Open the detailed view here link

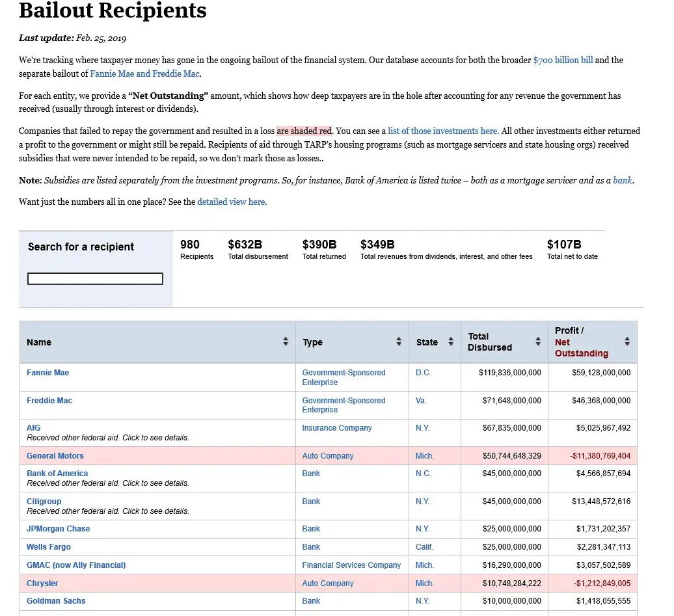[x=232, y=202]
